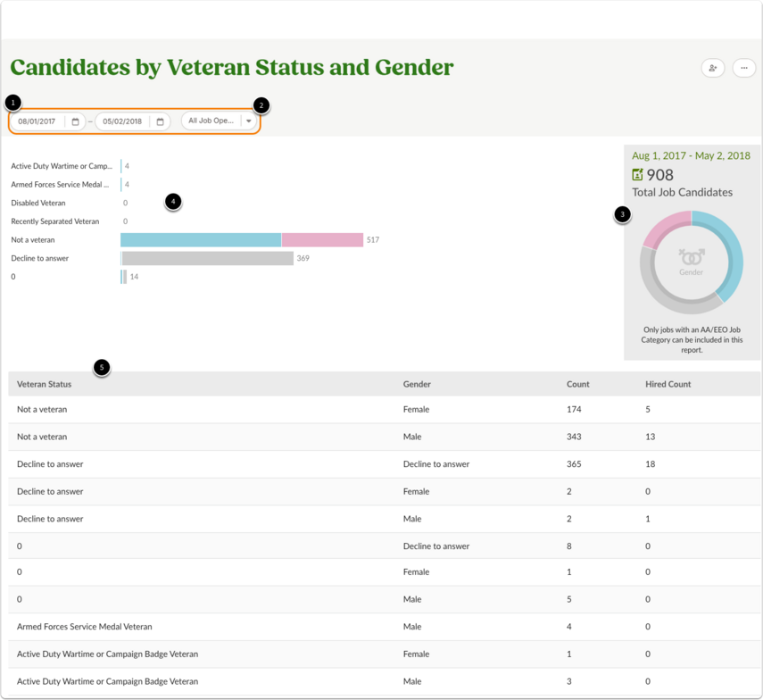The height and width of the screenshot is (700, 763).
Task: Click the 517 value beside Not a veteran bar
Action: point(373,239)
